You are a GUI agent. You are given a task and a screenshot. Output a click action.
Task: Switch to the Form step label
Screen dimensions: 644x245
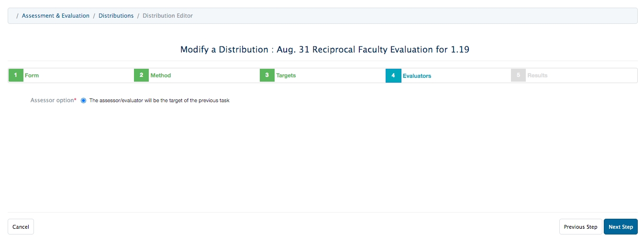[32, 75]
